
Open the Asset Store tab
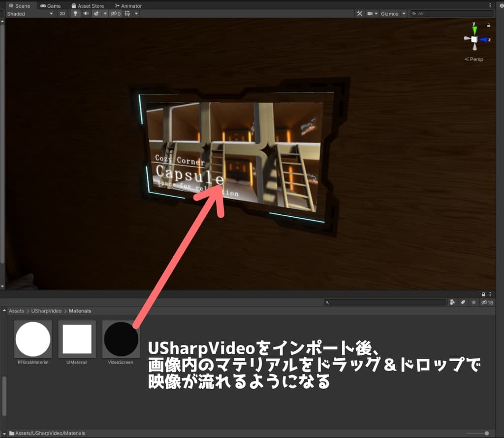click(89, 5)
